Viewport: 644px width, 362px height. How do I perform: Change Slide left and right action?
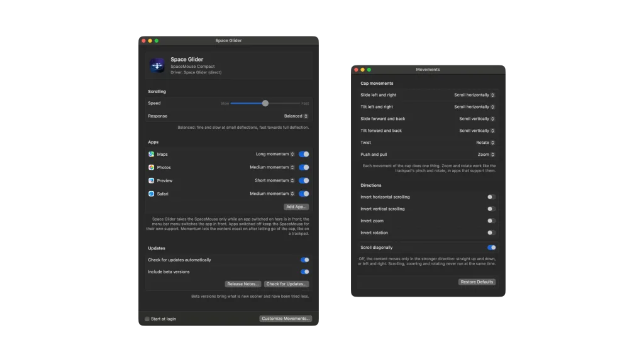coord(474,95)
